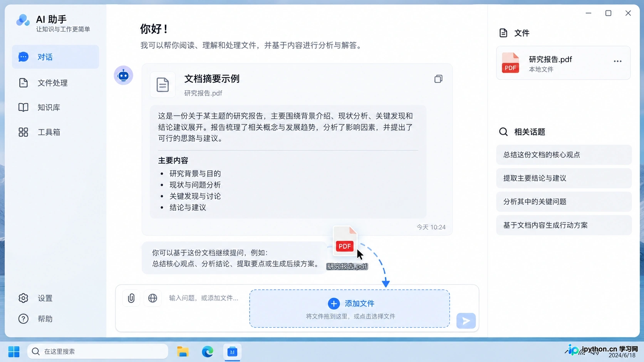Click the document icon in 文档摘要示例 card

point(163,85)
